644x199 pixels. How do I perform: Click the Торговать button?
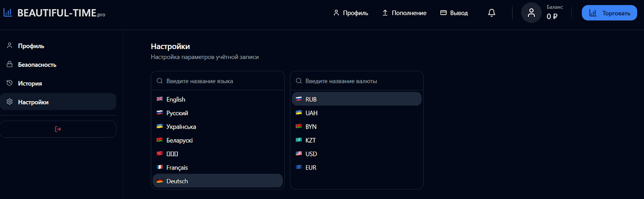[609, 13]
